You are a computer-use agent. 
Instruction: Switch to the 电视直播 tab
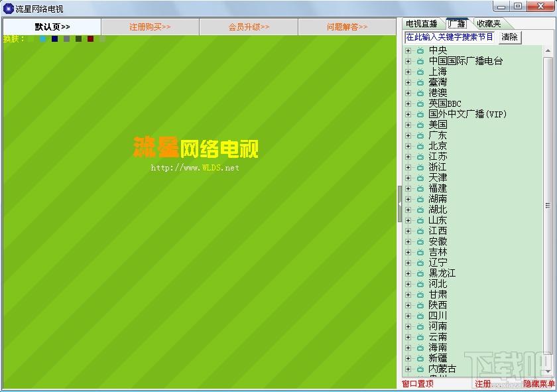pos(422,24)
